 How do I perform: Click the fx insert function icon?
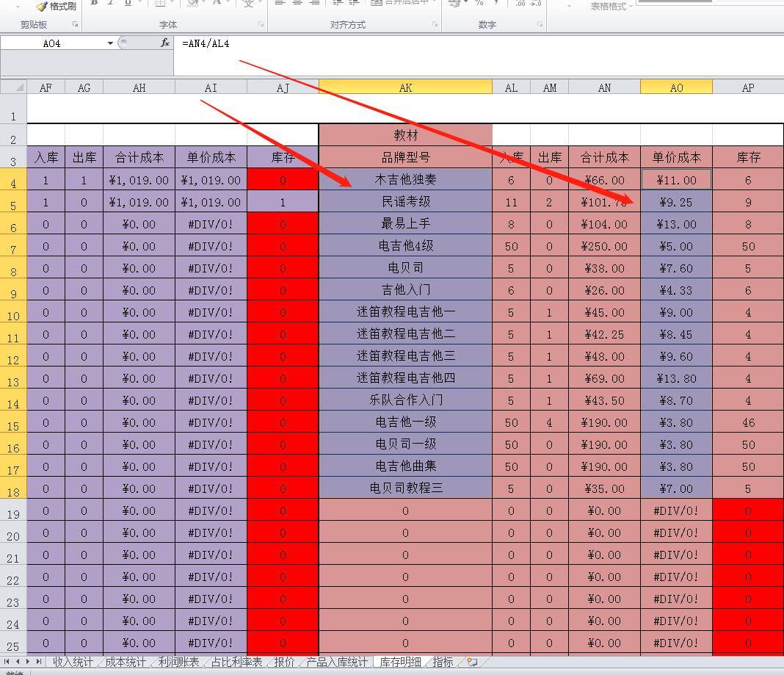click(x=165, y=43)
